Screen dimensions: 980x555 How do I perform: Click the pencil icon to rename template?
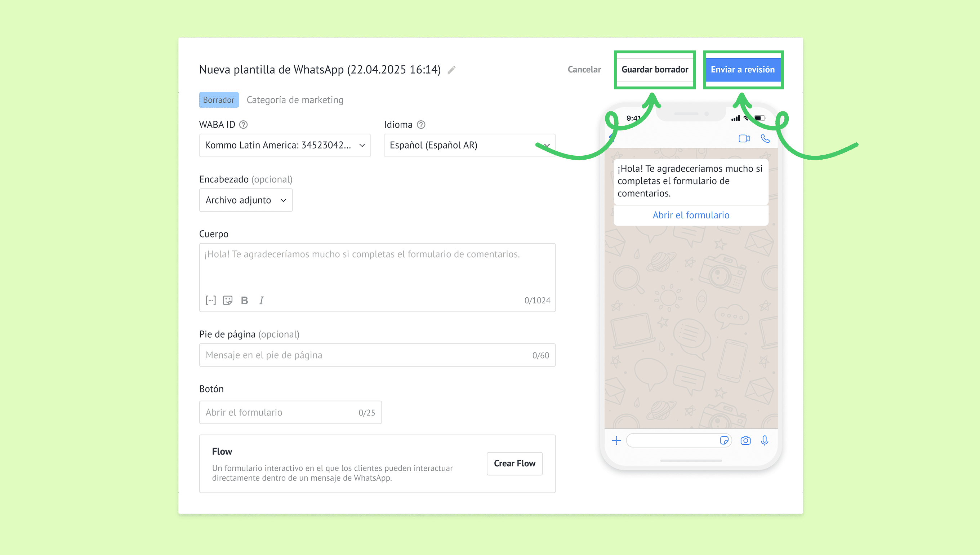pyautogui.click(x=451, y=70)
